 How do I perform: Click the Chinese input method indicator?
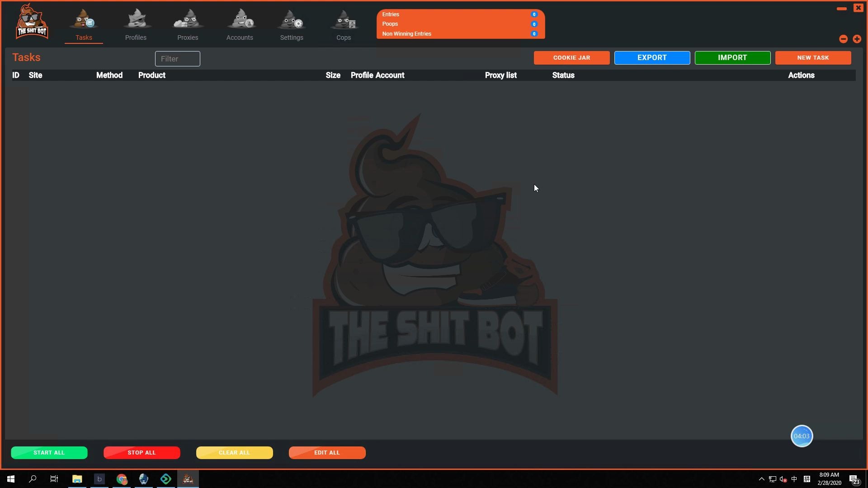[794, 479]
